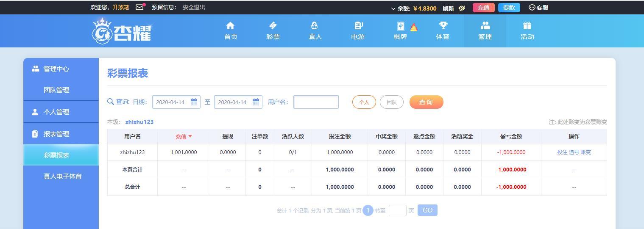Refresh balance with 刷新
Image resolution: width=644 pixels, height=229 pixels.
coord(448,8)
